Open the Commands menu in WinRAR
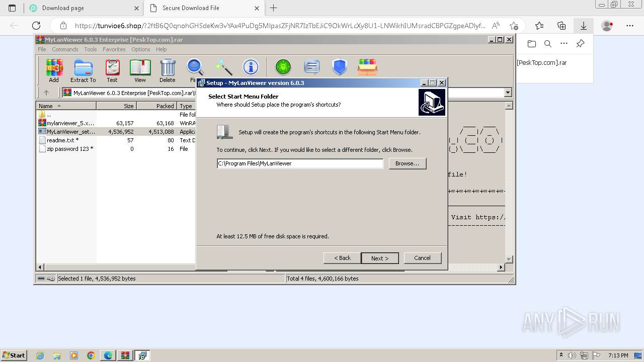The image size is (644, 362). (x=65, y=49)
